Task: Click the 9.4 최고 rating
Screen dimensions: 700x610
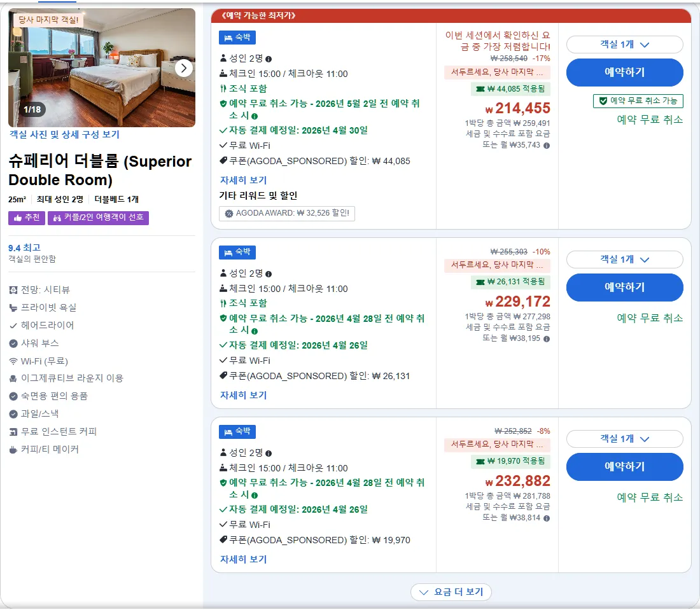Action: pos(25,247)
